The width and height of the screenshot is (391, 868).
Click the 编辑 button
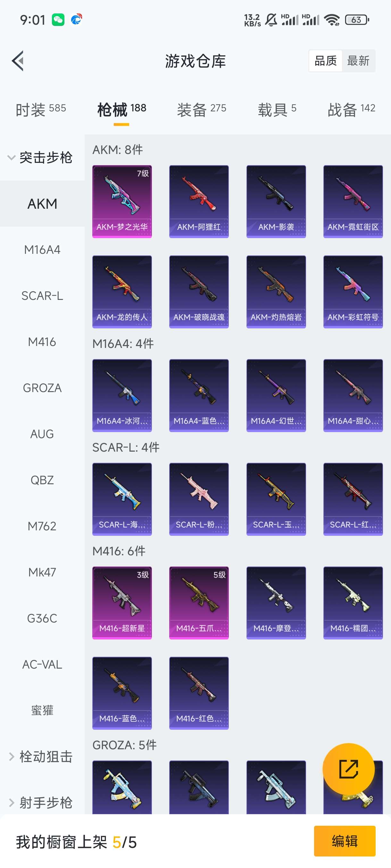(345, 841)
